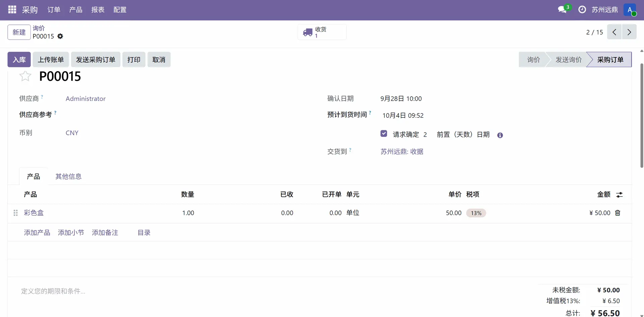
Task: Go to next record with right arrow
Action: coord(629,32)
